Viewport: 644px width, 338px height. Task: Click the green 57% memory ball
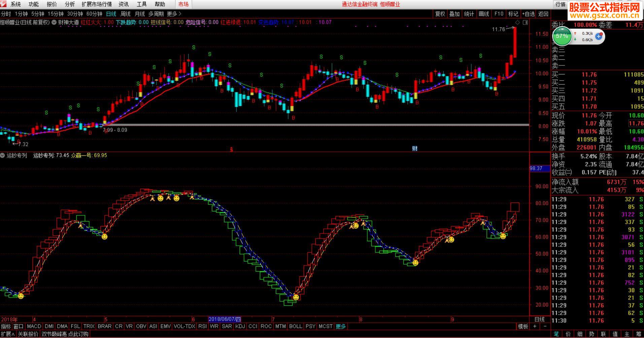point(562,36)
